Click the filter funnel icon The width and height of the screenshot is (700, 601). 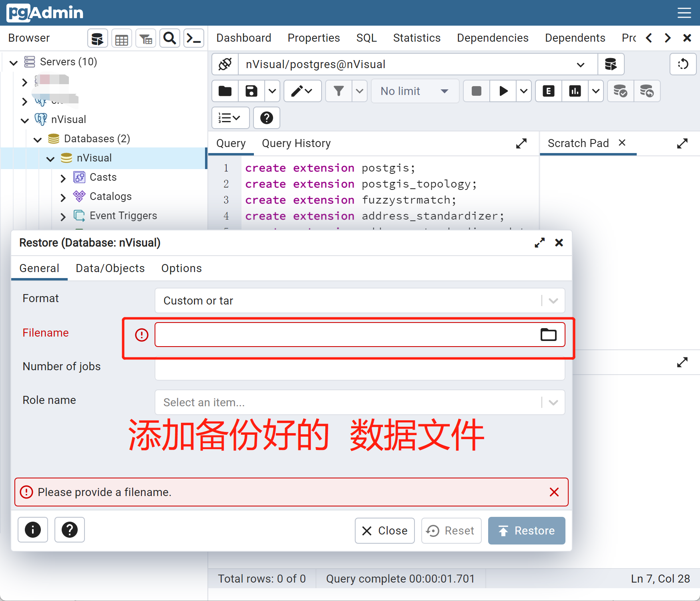339,91
